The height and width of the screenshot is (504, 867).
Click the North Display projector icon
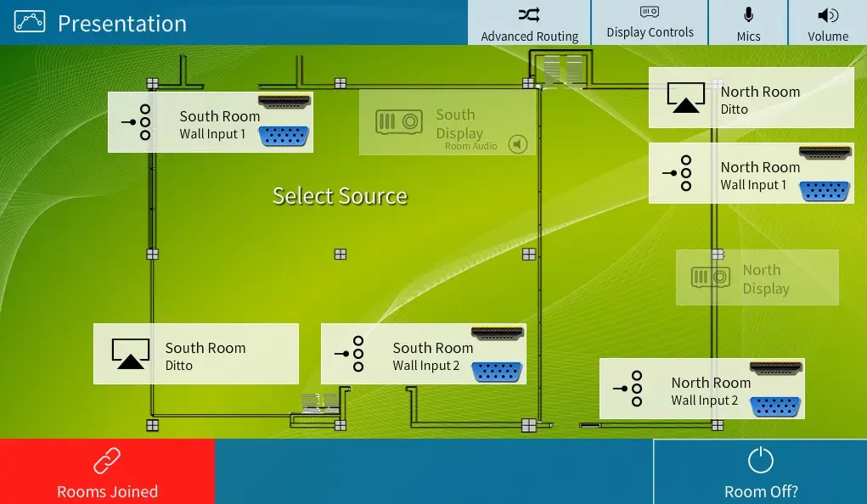pos(710,277)
